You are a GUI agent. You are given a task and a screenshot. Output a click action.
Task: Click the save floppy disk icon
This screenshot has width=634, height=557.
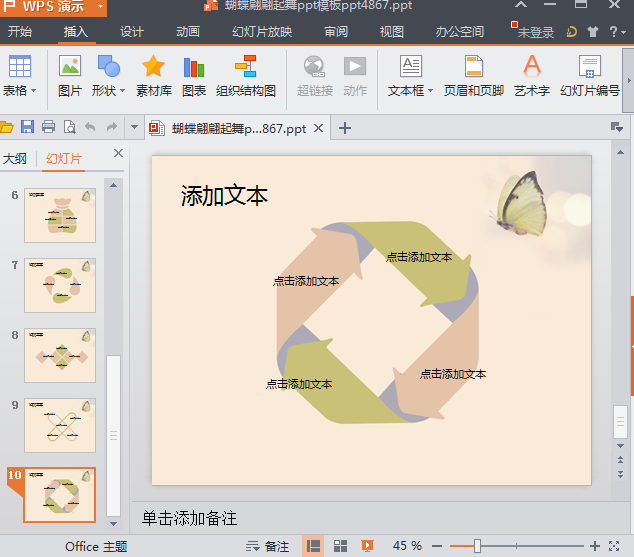coord(27,127)
